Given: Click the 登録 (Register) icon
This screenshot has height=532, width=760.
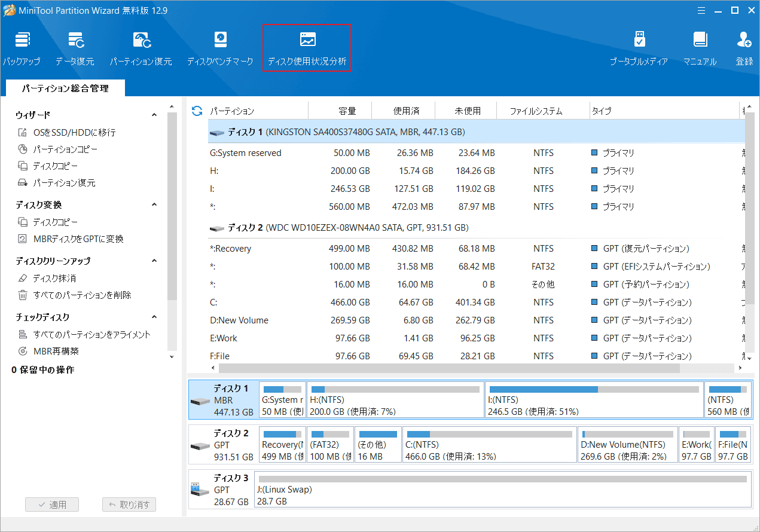Looking at the screenshot, I should (x=743, y=47).
